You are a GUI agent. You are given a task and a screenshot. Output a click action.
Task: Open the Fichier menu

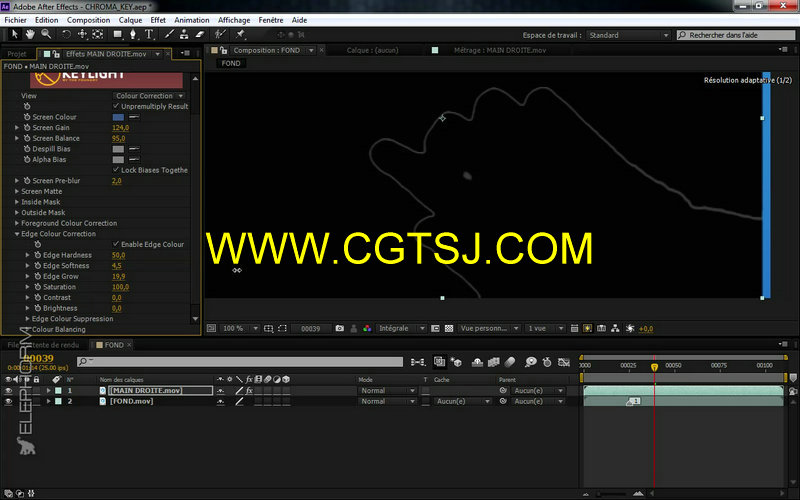15,20
